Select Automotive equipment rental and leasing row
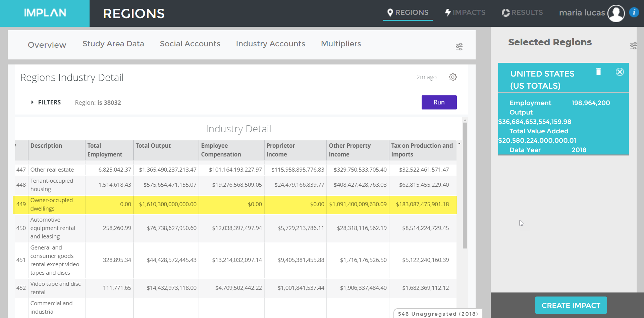The height and width of the screenshot is (318, 644). pos(236,228)
